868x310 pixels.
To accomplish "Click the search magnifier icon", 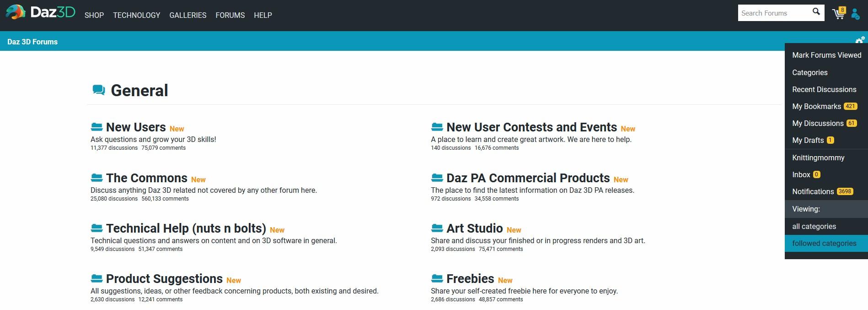I will coord(816,12).
